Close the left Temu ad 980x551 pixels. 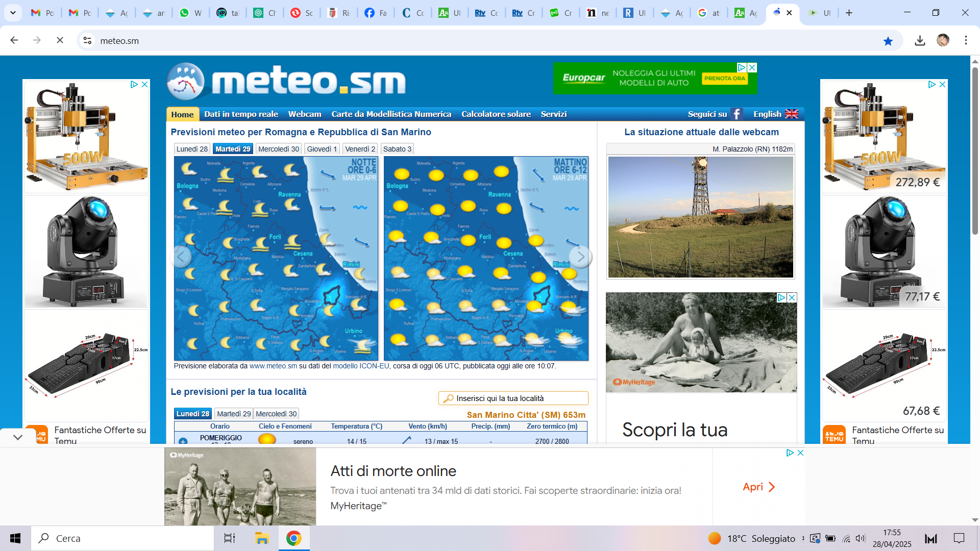144,84
